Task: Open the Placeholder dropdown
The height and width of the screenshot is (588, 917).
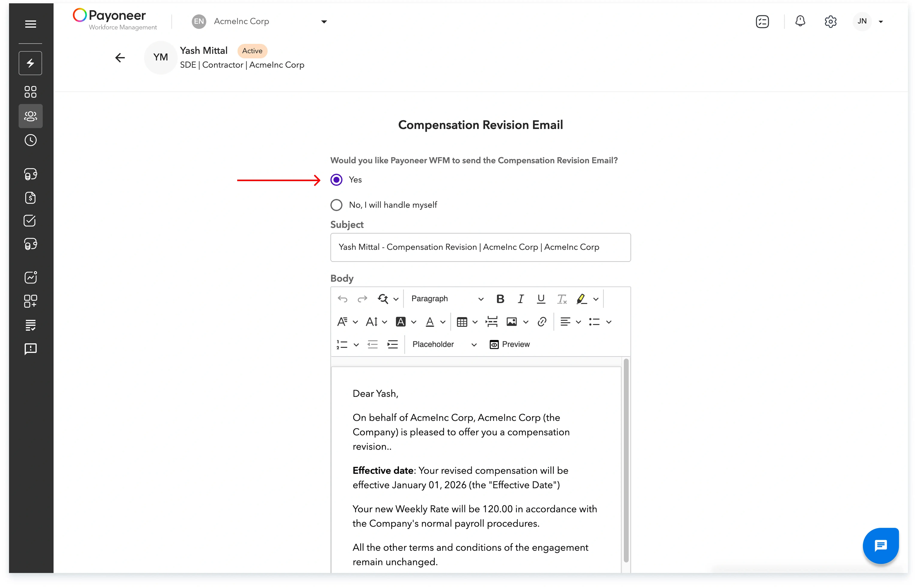Action: 443,344
